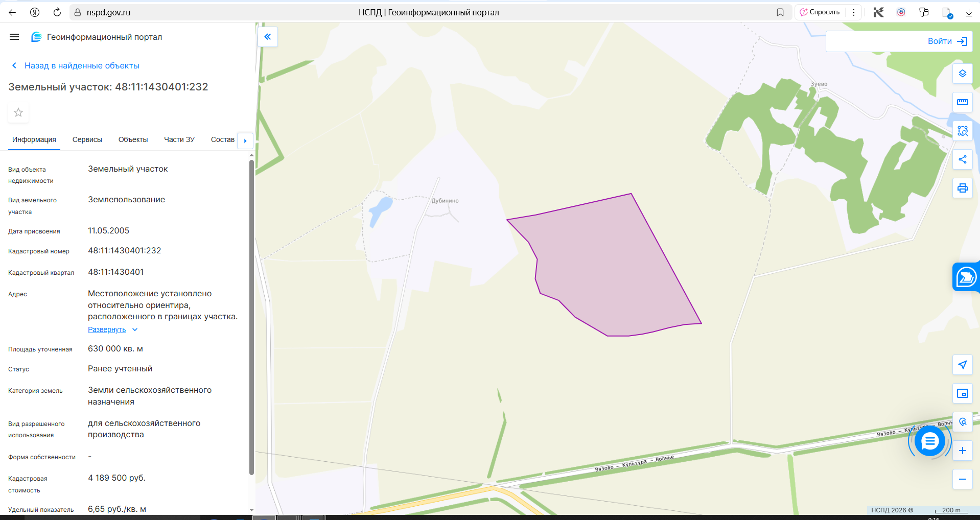The height and width of the screenshot is (520, 980).
Task: Switch to the Сервисы tab
Action: coord(87,139)
